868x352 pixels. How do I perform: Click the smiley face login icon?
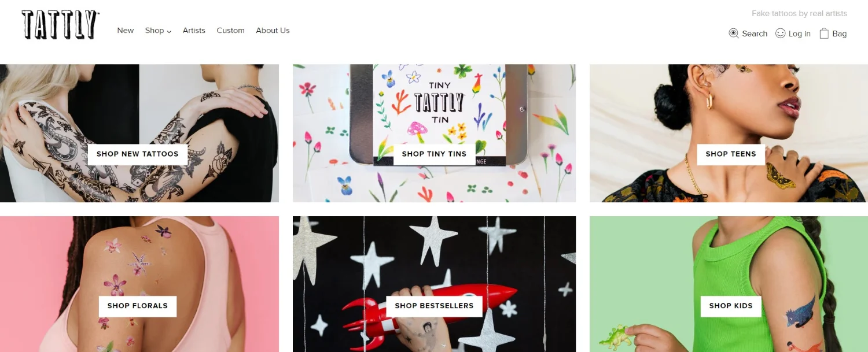(781, 34)
